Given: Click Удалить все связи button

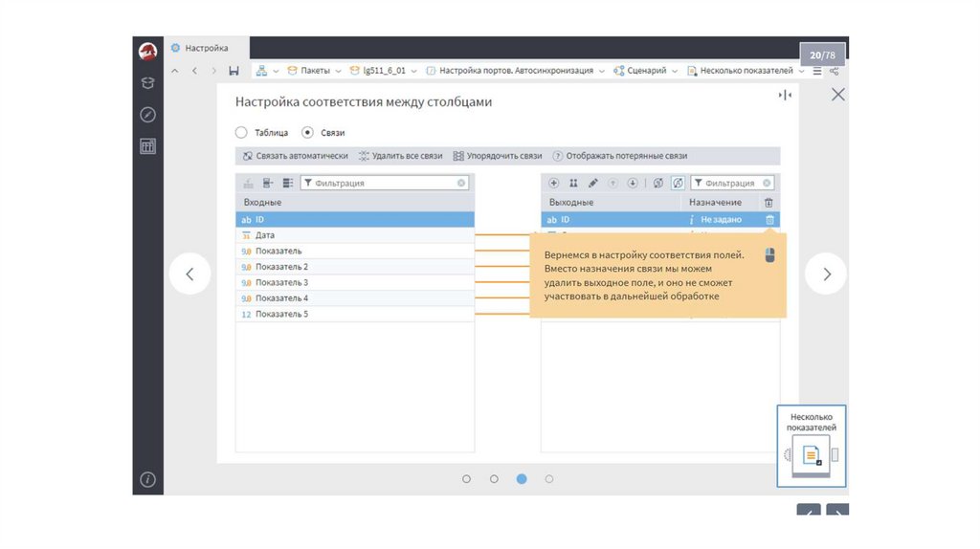Looking at the screenshot, I should [400, 156].
